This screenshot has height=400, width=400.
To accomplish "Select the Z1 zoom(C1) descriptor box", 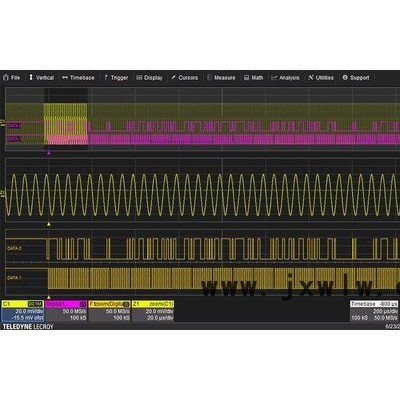I will (x=153, y=311).
